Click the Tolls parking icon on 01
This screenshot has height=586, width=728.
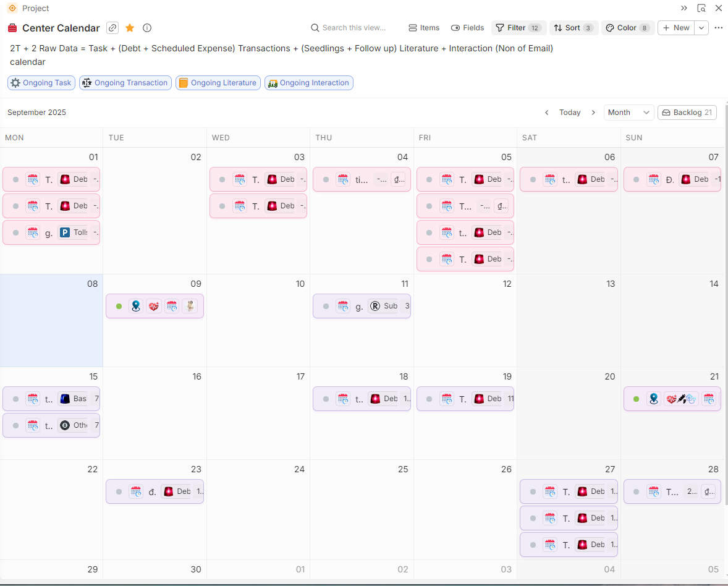[65, 232]
